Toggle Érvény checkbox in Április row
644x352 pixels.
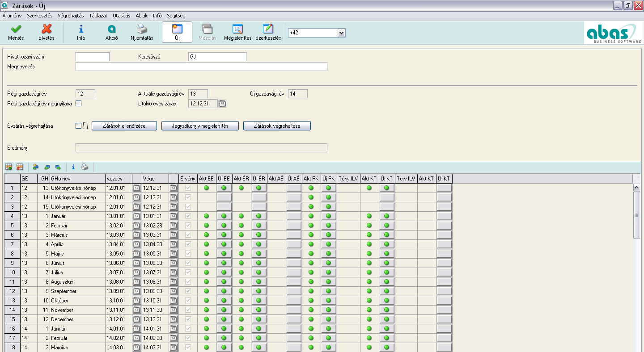tap(188, 244)
